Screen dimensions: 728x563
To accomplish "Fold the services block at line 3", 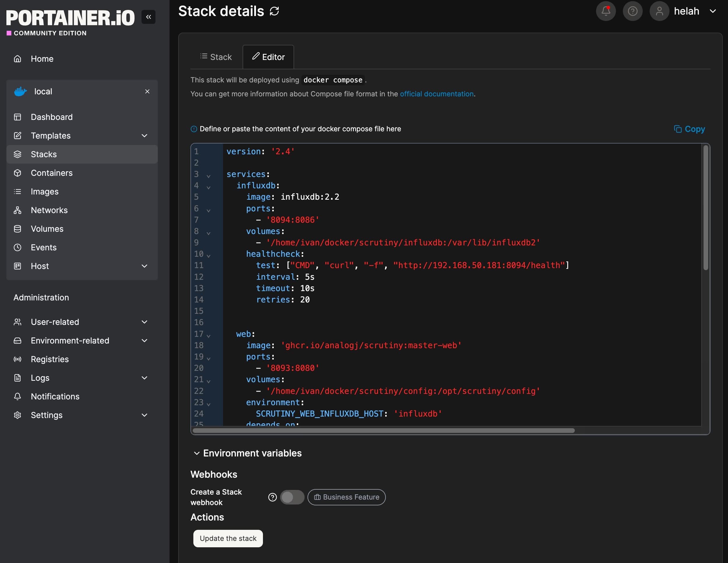I will click(208, 176).
